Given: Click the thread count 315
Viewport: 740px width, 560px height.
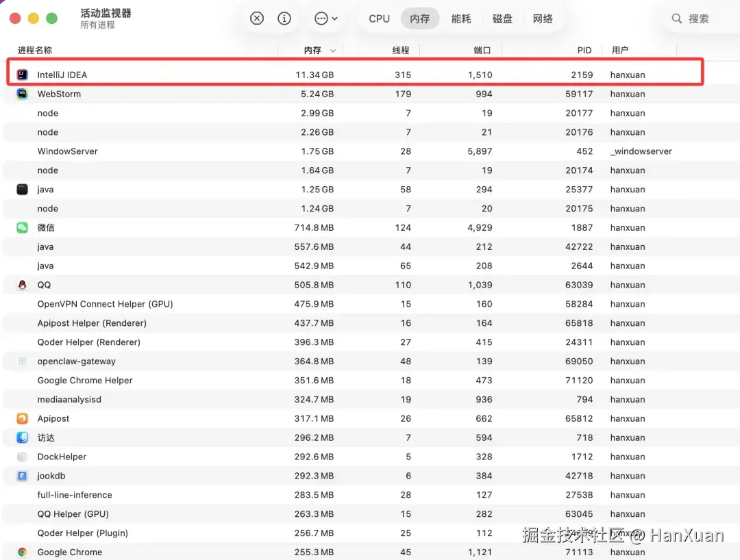Looking at the screenshot, I should [x=403, y=75].
